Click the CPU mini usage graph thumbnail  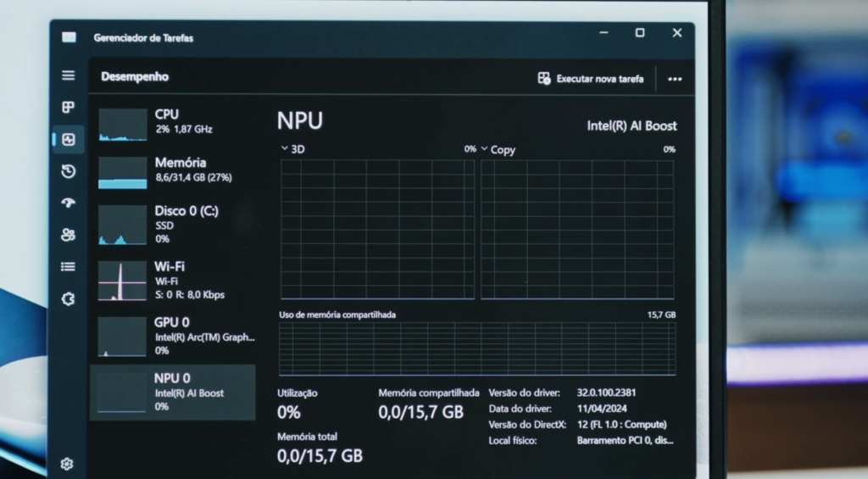click(x=122, y=125)
